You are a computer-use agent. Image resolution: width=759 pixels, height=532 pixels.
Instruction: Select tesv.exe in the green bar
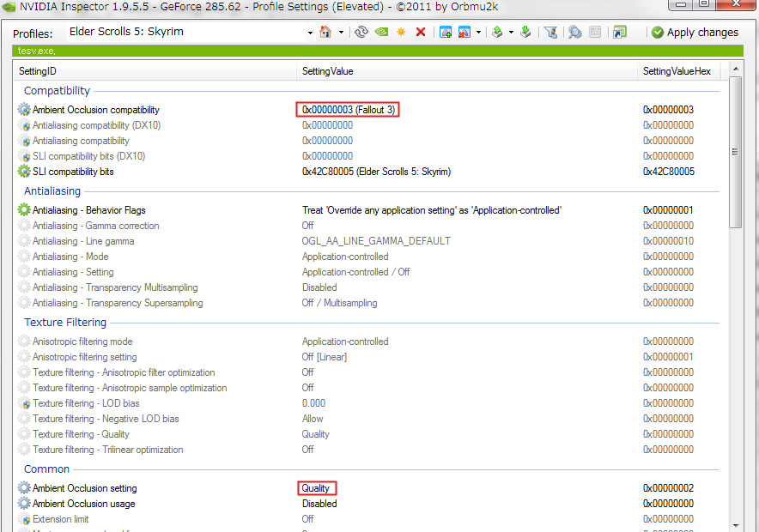[36, 51]
